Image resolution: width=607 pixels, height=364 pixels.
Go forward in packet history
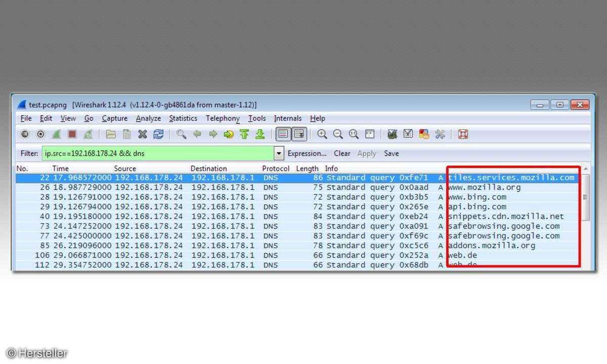click(x=213, y=134)
